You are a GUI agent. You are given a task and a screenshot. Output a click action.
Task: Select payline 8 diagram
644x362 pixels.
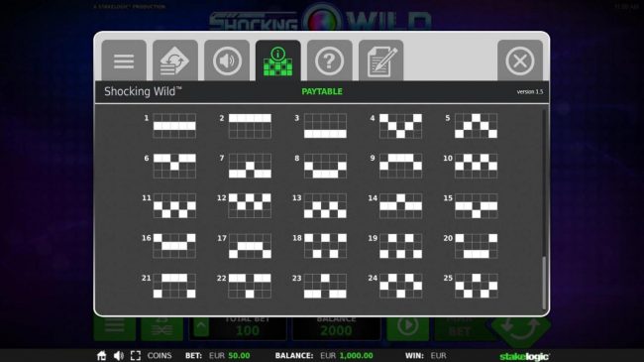click(325, 166)
